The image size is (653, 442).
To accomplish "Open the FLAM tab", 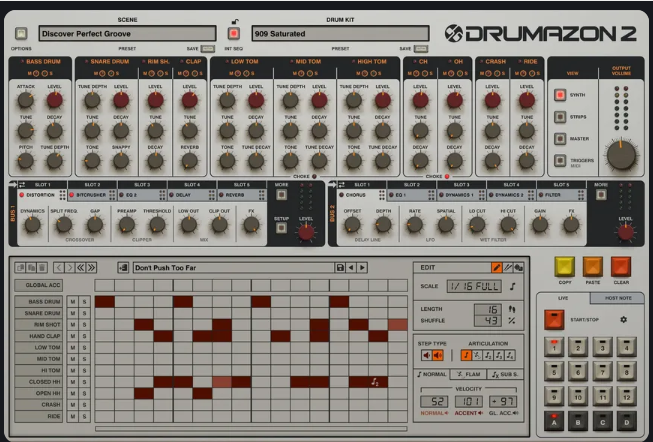I will (469, 374).
